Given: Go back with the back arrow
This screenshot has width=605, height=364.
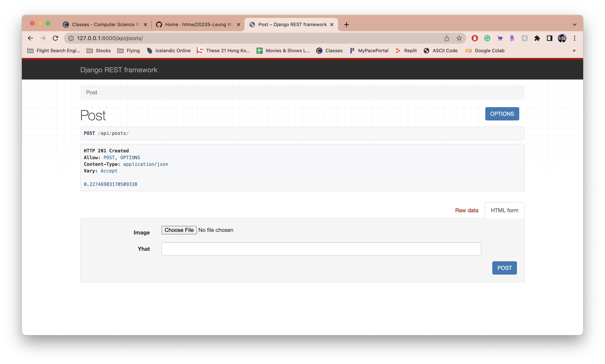Looking at the screenshot, I should [x=30, y=38].
